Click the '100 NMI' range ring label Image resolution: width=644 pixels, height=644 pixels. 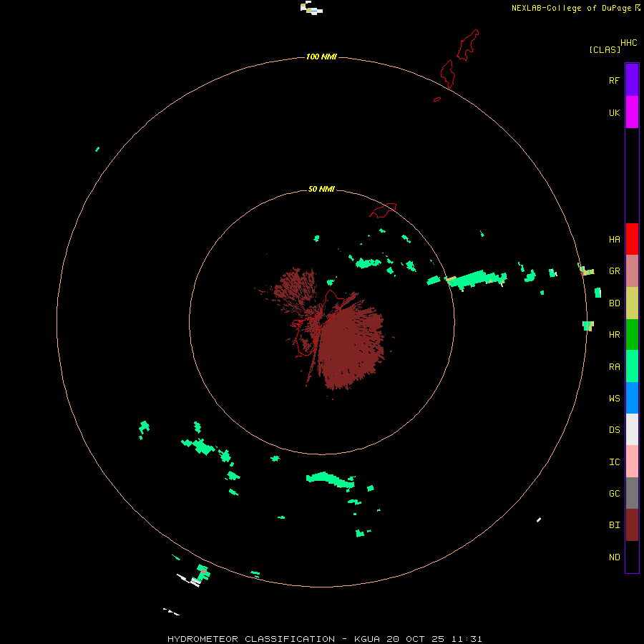[321, 57]
